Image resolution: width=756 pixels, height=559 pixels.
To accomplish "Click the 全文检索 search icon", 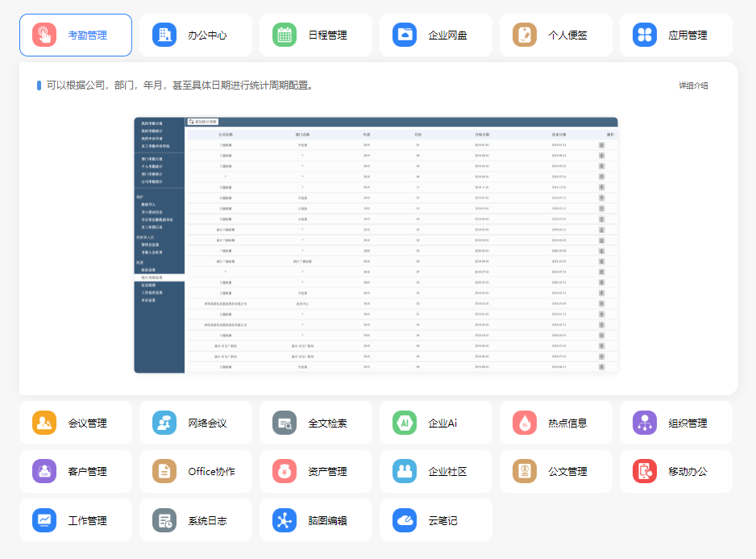I will pyautogui.click(x=285, y=423).
